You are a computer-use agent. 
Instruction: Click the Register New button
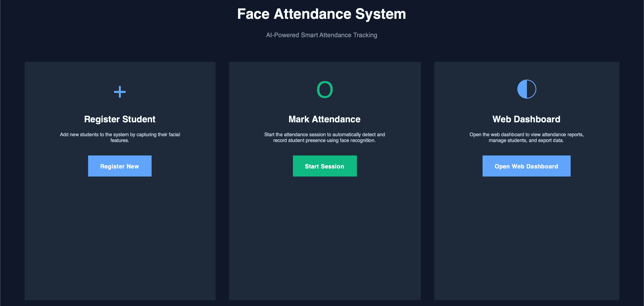[x=119, y=166]
